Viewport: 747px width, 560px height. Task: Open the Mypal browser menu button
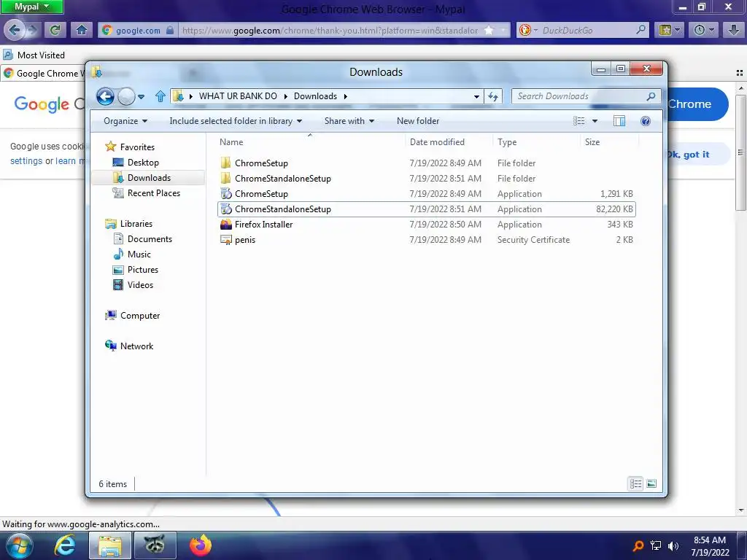pyautogui.click(x=32, y=7)
